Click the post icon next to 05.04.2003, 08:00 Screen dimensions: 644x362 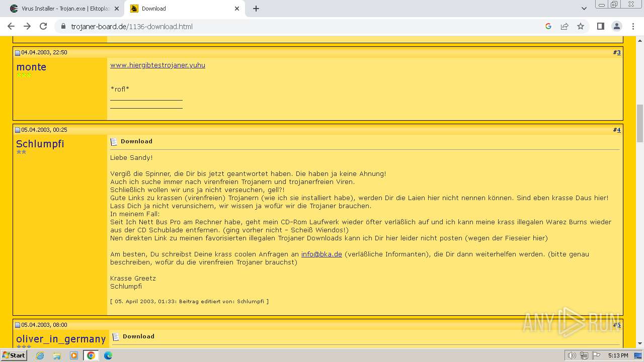tap(18, 325)
